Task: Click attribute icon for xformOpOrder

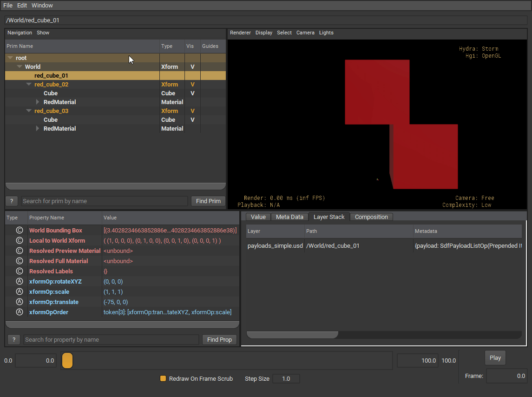Action: tap(20, 312)
